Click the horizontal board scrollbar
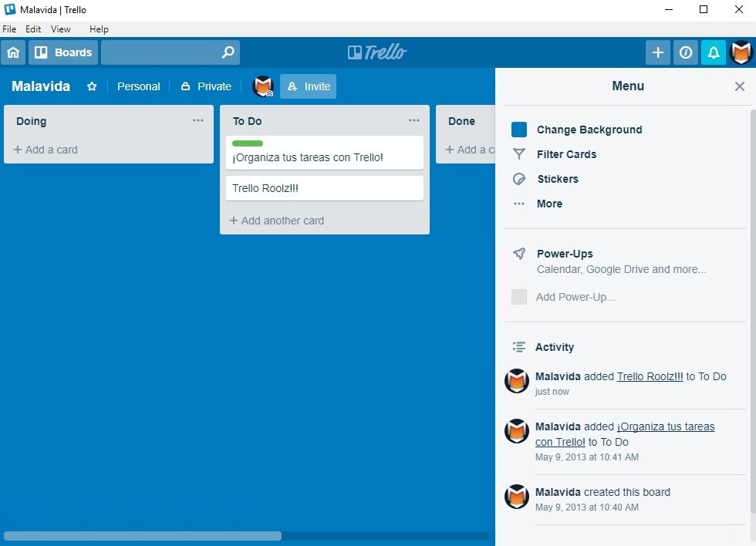 (143, 536)
